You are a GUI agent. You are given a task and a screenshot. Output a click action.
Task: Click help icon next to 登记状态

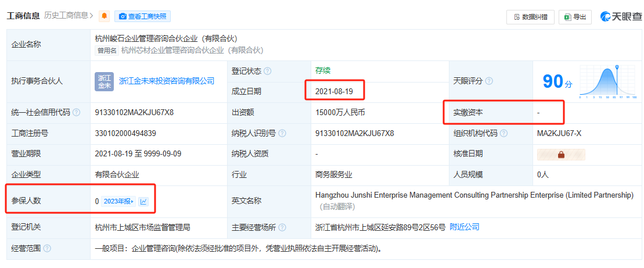267,71
